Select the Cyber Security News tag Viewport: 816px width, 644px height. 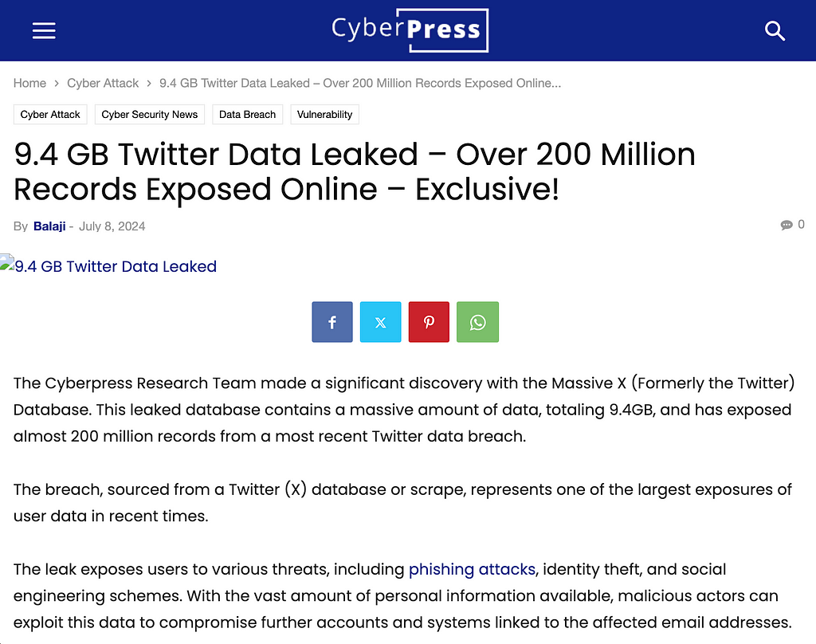point(149,115)
